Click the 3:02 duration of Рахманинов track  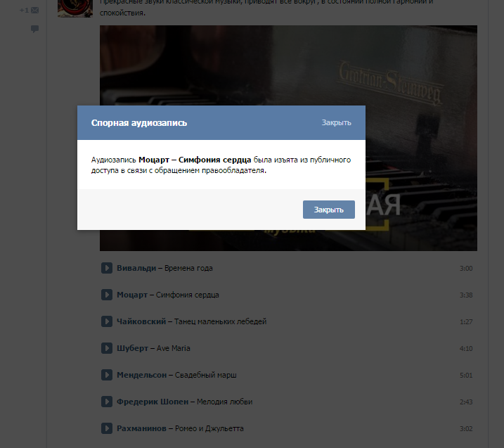pos(466,428)
